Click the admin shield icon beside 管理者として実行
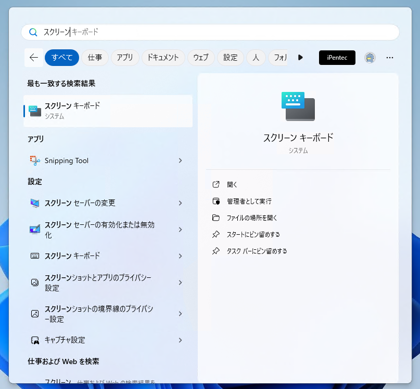Screen dimensions: 420x389 216,201
